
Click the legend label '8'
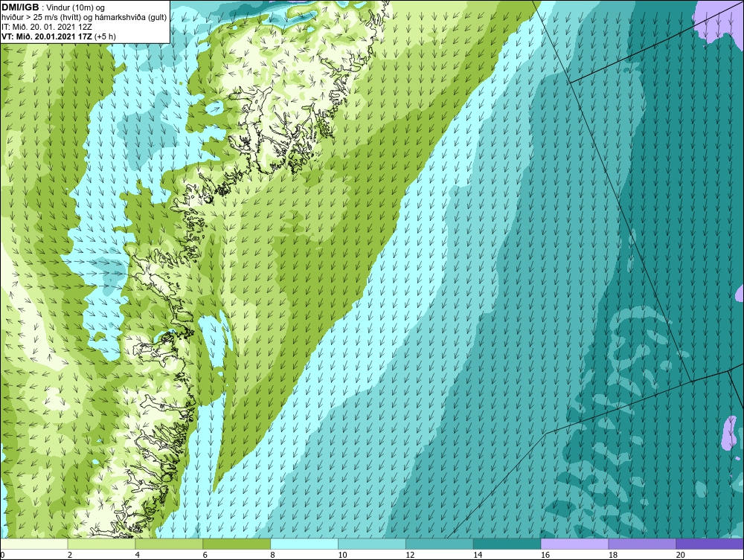coord(273,555)
